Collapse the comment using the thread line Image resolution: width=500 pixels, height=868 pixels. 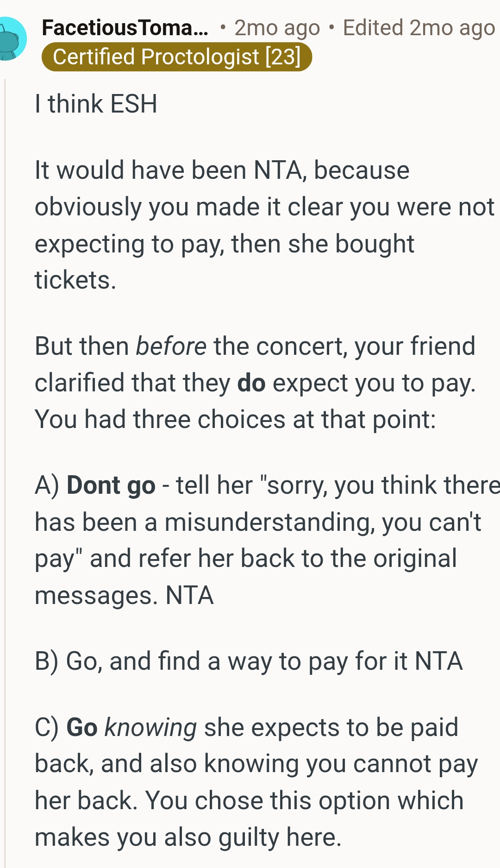[5, 463]
